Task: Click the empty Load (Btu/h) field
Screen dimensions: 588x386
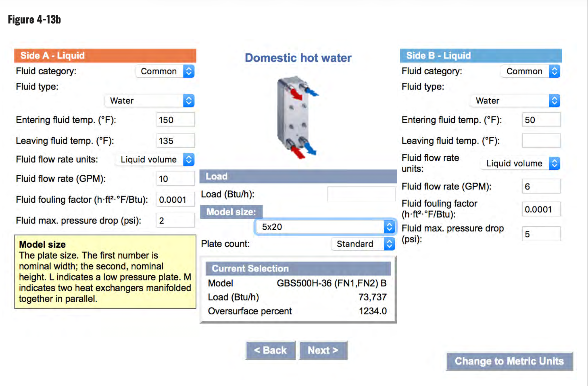Action: (x=361, y=194)
